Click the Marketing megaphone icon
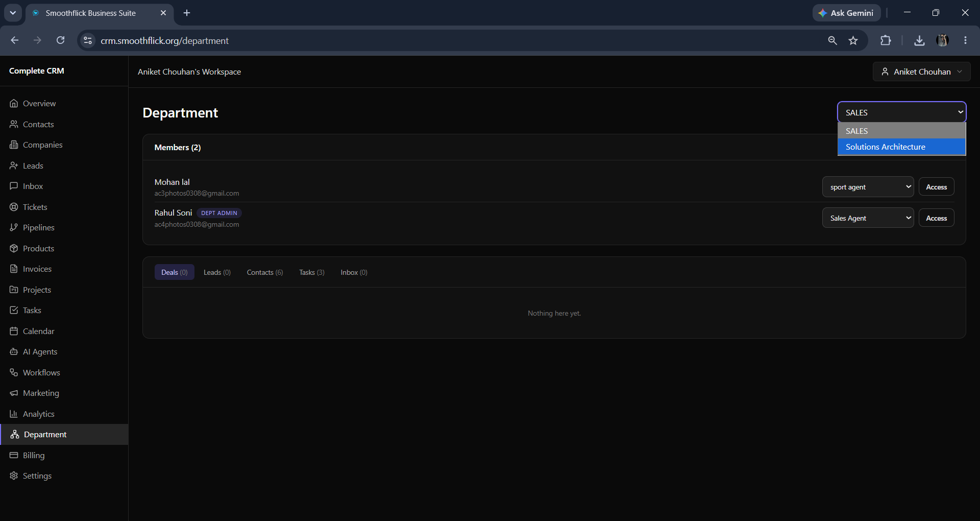980x521 pixels. pyautogui.click(x=14, y=393)
